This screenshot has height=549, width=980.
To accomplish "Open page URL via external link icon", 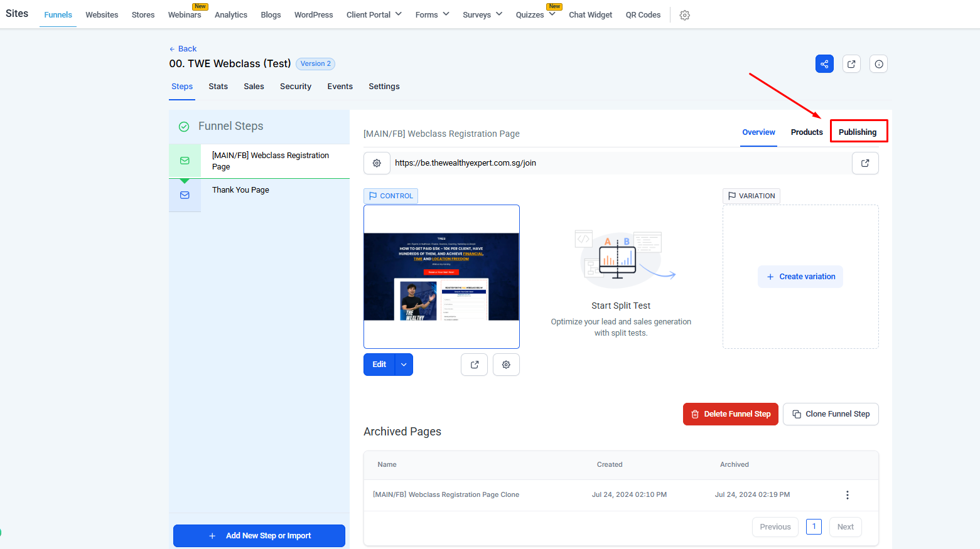I will pos(864,163).
